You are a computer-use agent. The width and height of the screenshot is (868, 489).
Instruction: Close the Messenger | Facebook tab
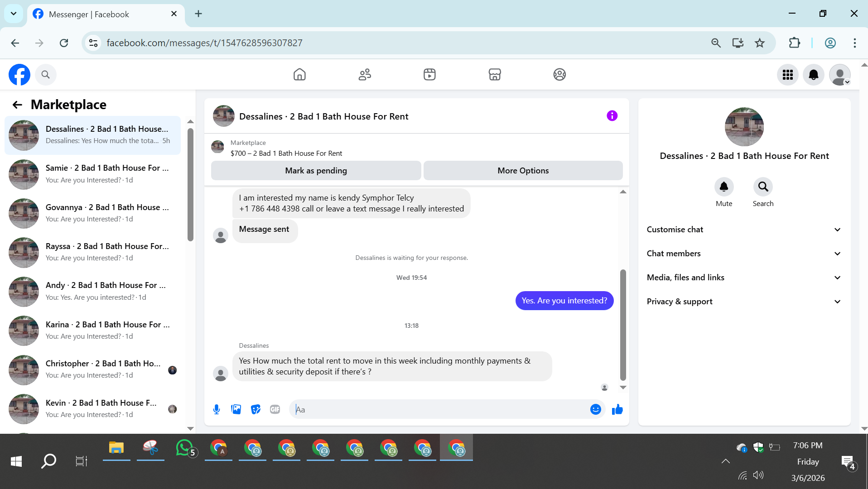174,14
